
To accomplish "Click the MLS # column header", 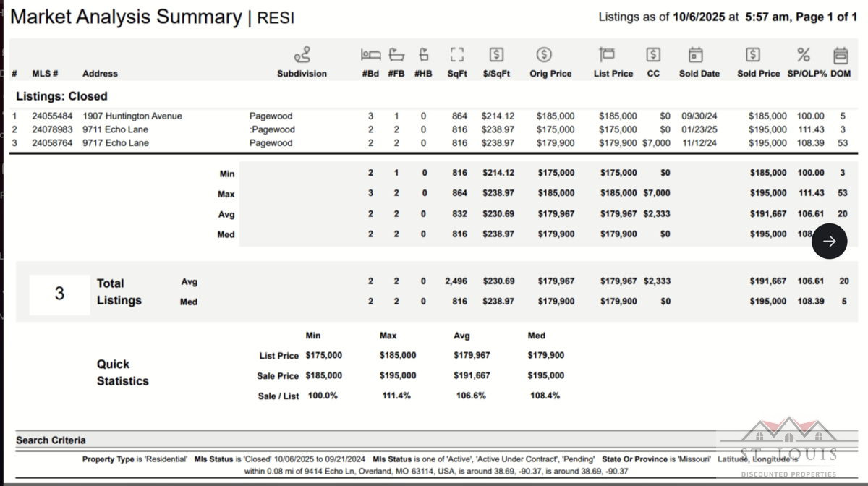I will 45,74.
